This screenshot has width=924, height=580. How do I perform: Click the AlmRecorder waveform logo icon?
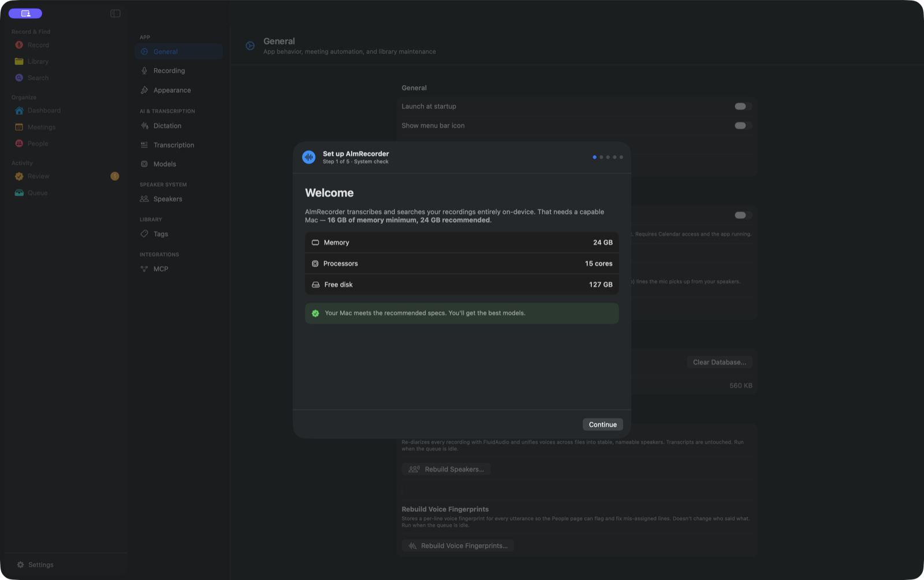coord(309,157)
